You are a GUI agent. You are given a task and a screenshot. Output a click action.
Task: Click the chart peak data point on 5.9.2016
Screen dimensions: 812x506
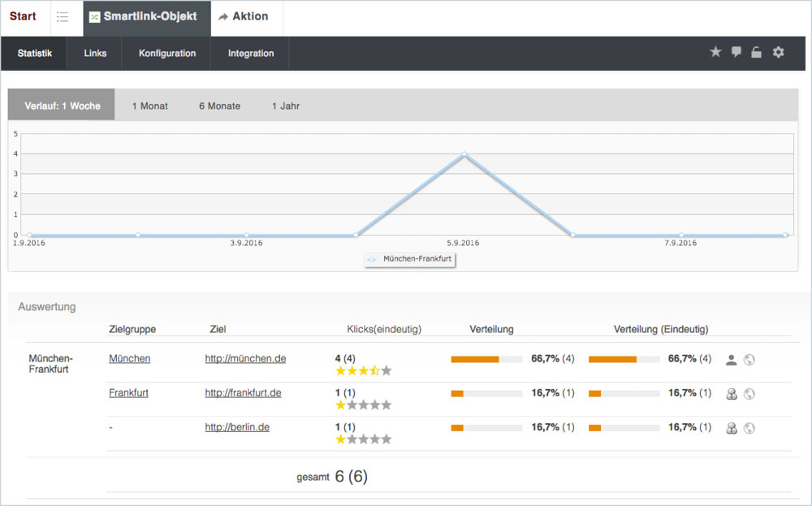pos(464,154)
